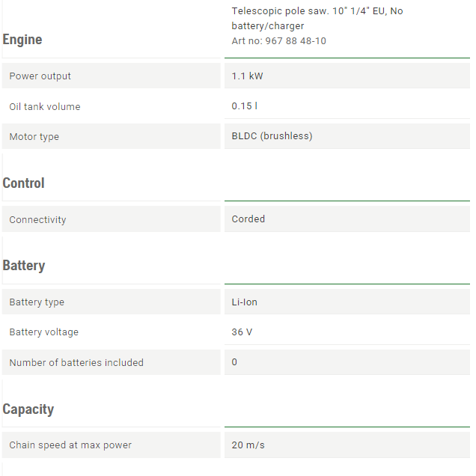Click the Art no: 967 88 48-10 text
The height and width of the screenshot is (476, 476).
[x=279, y=41]
